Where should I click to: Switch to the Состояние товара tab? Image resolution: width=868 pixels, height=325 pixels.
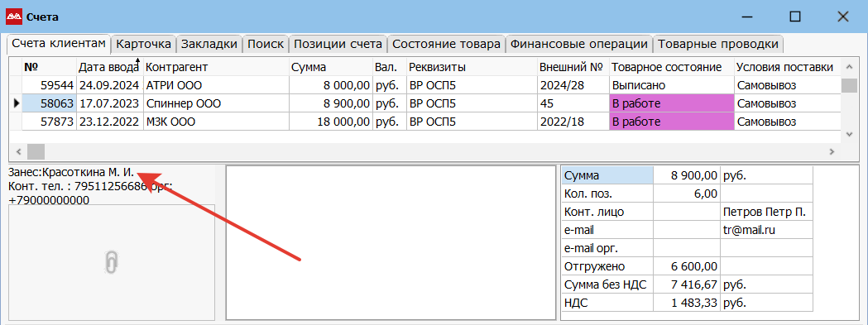pyautogui.click(x=447, y=45)
